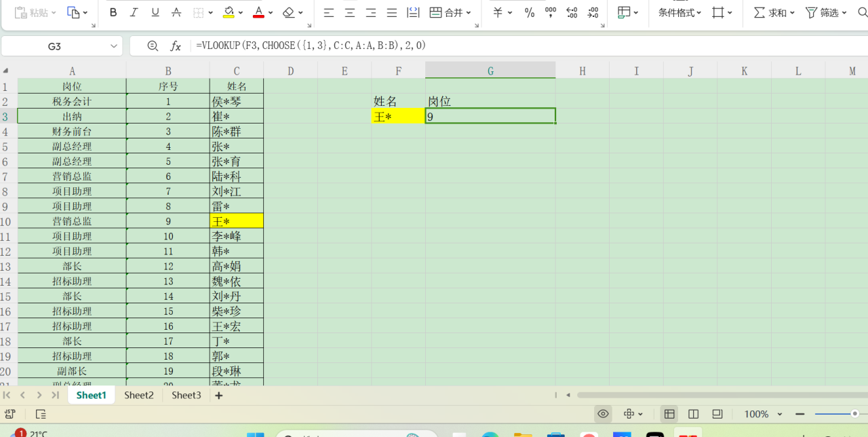Click the table style icon
This screenshot has height=437, width=868.
[624, 12]
